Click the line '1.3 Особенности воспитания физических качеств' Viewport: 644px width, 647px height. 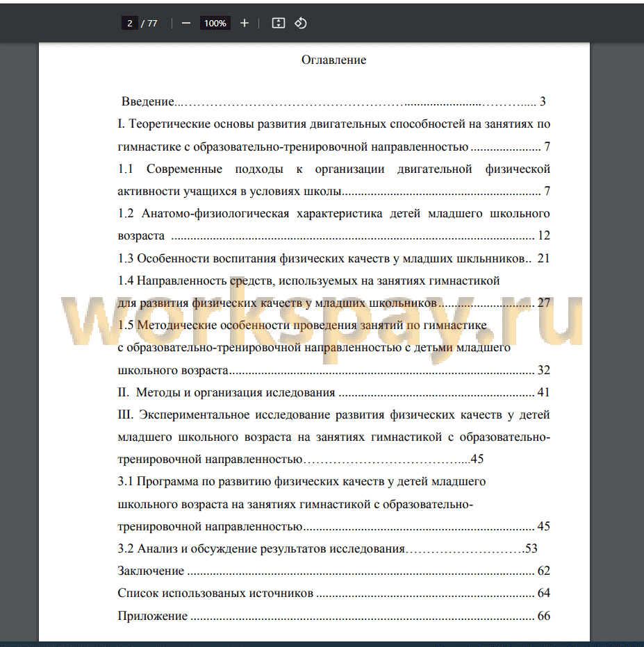333,258
